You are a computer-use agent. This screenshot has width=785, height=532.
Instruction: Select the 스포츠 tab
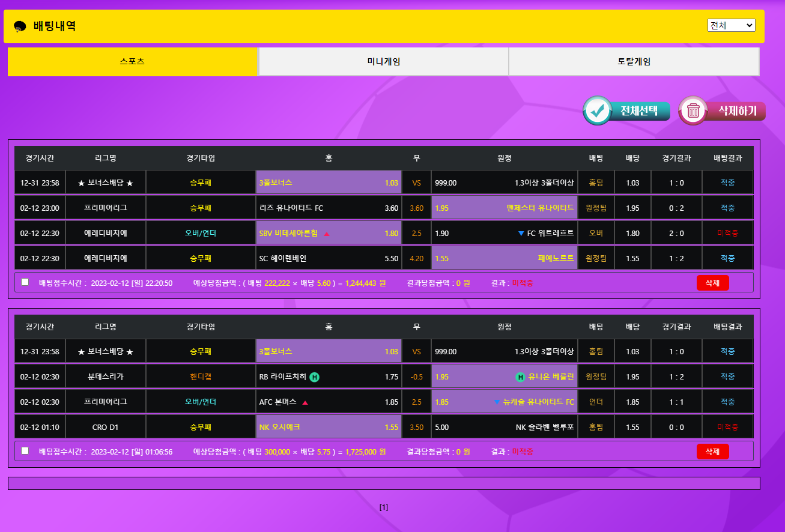pos(132,62)
